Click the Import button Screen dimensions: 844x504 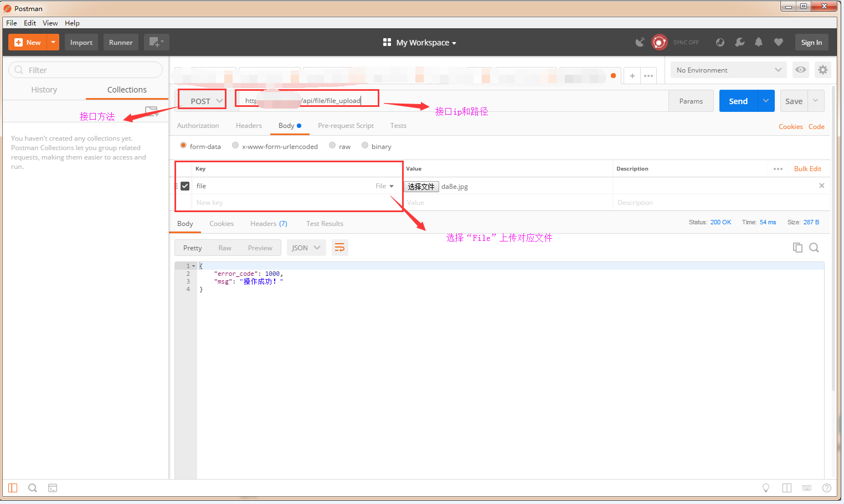81,43
